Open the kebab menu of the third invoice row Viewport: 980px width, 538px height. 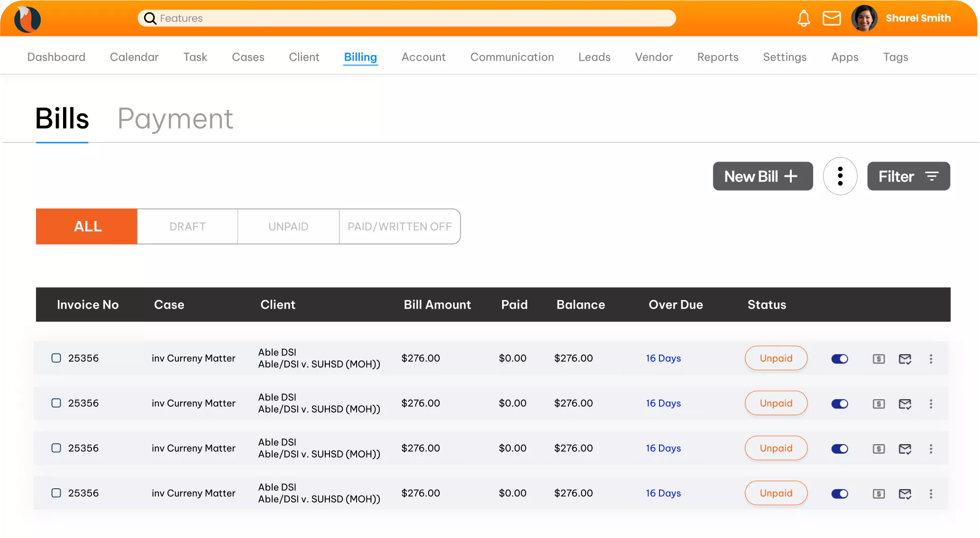point(931,449)
